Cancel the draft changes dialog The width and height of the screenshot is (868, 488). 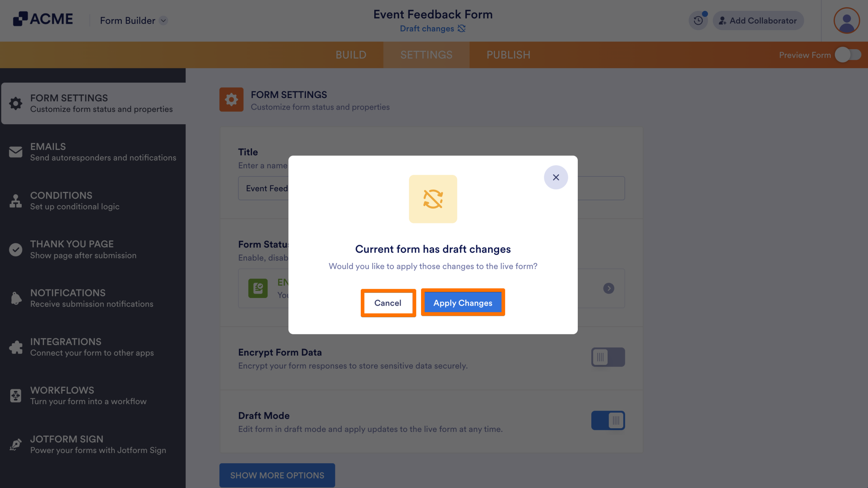[x=388, y=303]
